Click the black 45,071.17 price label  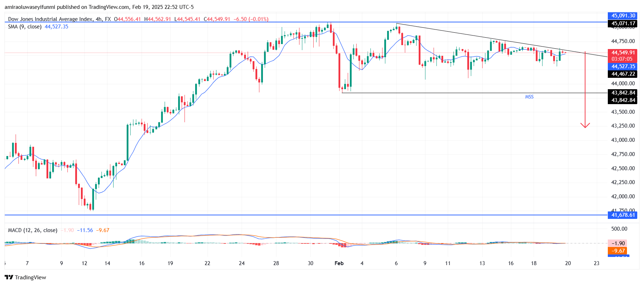pos(623,23)
